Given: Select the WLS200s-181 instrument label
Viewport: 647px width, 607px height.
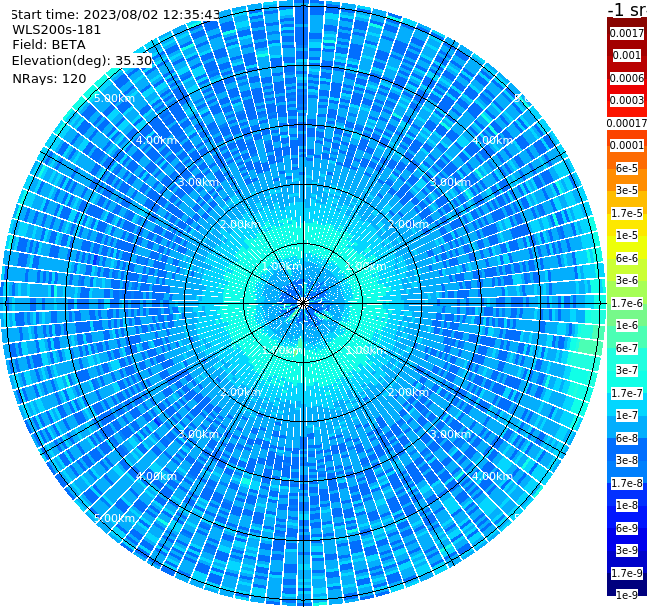Looking at the screenshot, I should [57, 30].
